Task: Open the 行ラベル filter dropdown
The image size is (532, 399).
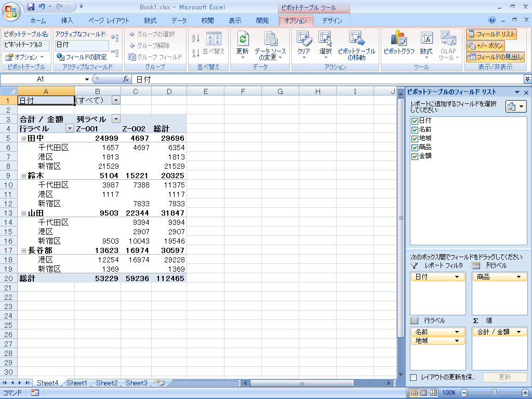Action: click(x=70, y=128)
